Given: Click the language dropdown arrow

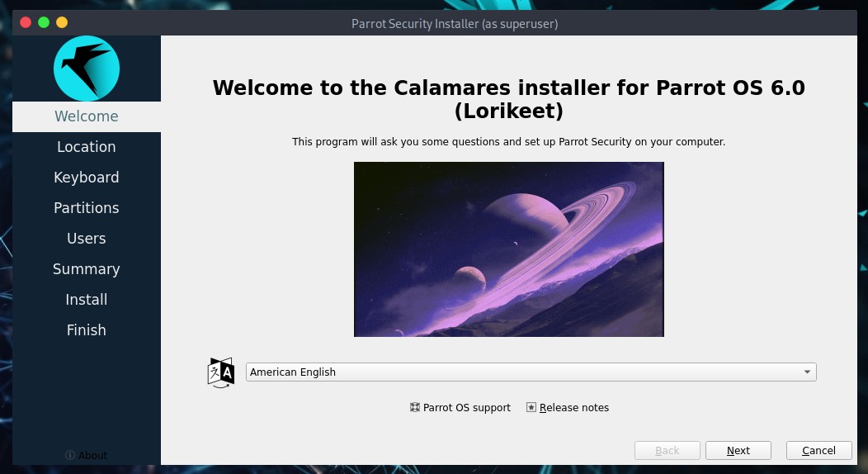Looking at the screenshot, I should (x=807, y=372).
